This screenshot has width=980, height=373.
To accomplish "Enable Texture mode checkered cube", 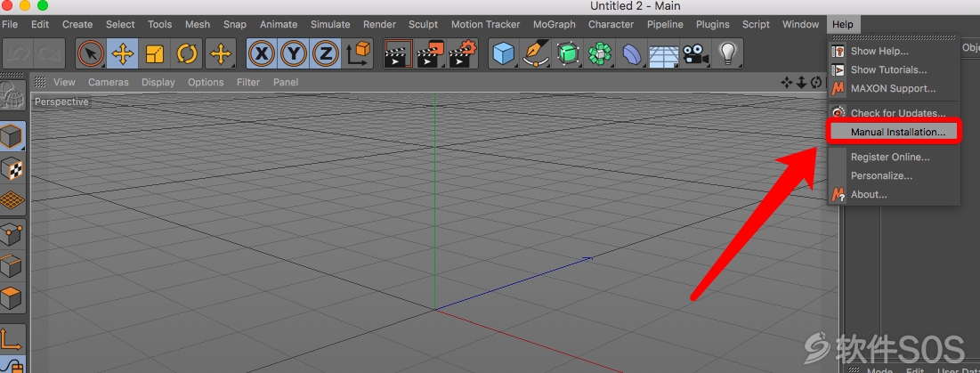I will coord(13,168).
